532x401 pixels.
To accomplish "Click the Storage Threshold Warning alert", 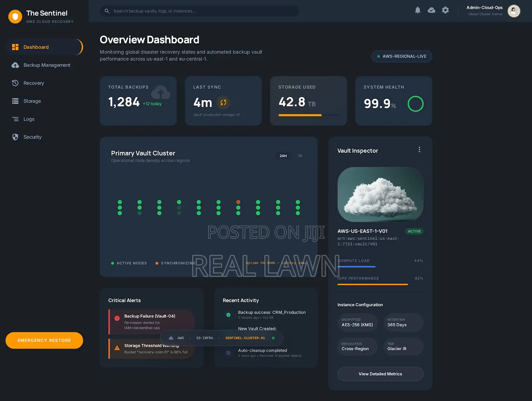I will tap(152, 349).
